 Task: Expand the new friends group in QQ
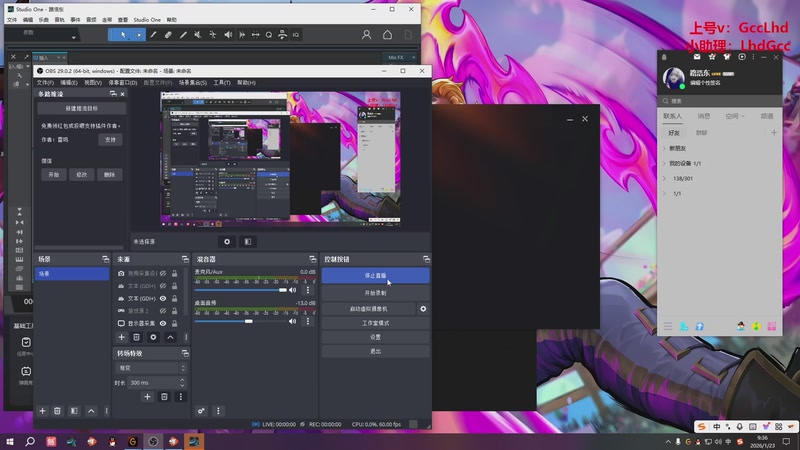point(664,148)
